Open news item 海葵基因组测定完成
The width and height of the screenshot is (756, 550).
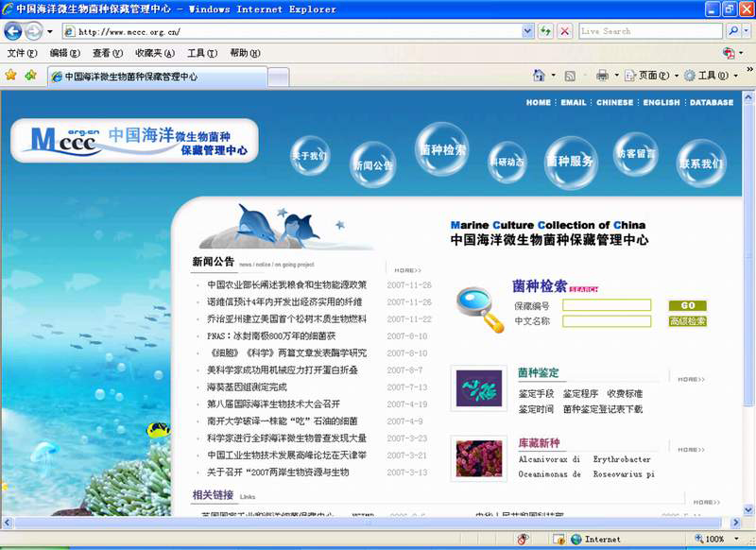[x=247, y=387]
